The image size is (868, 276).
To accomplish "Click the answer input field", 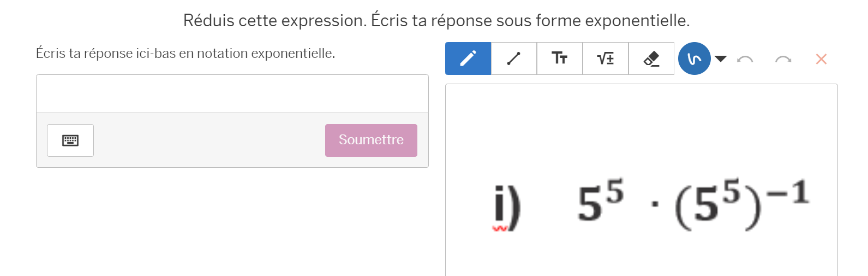I will 232,94.
